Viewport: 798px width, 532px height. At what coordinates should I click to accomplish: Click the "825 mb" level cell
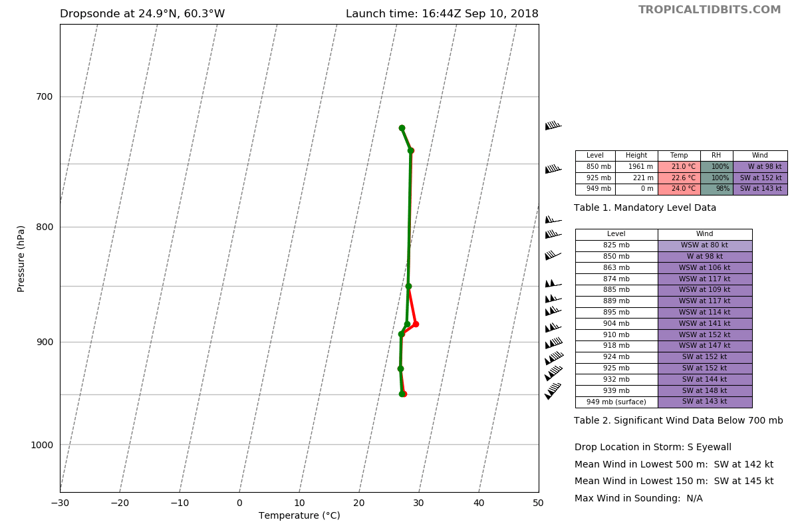tap(616, 245)
